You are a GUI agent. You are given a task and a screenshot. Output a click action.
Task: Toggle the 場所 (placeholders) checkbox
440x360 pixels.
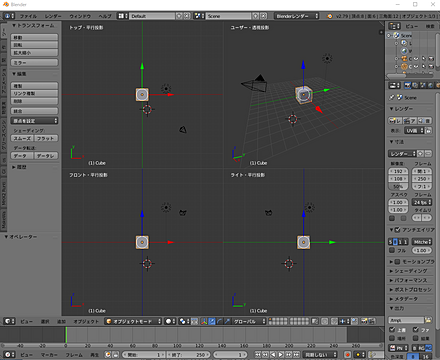pyautogui.click(x=392, y=338)
